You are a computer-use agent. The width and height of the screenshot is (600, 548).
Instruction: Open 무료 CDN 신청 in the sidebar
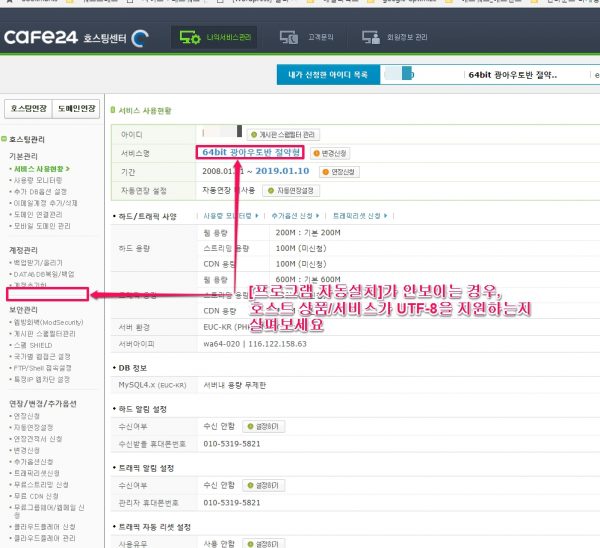tap(36, 496)
